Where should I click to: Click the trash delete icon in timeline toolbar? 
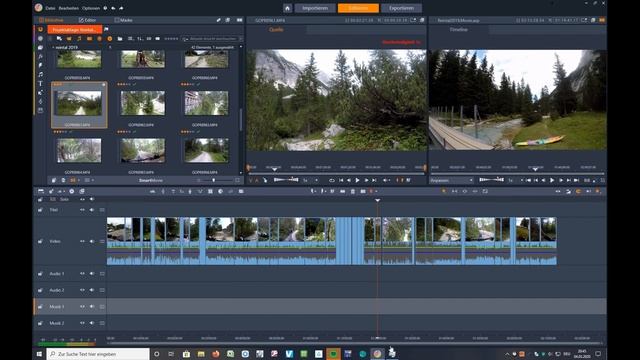click(353, 191)
